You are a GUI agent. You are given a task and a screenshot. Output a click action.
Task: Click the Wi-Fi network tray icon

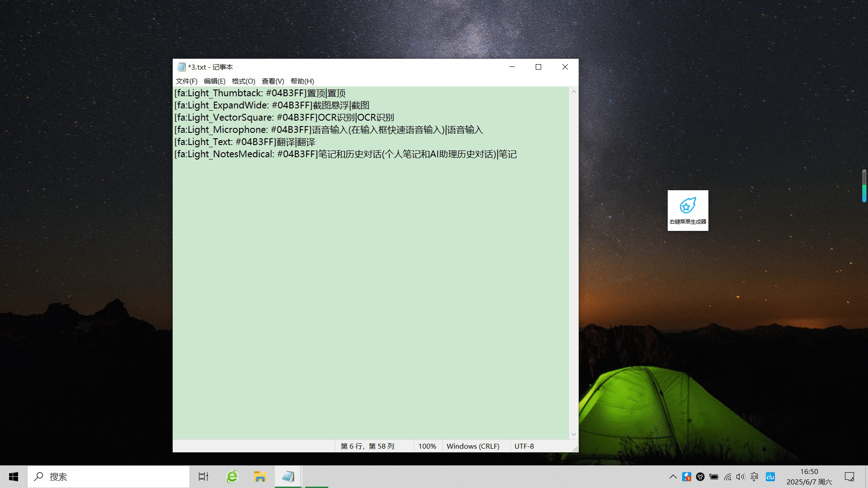click(727, 477)
